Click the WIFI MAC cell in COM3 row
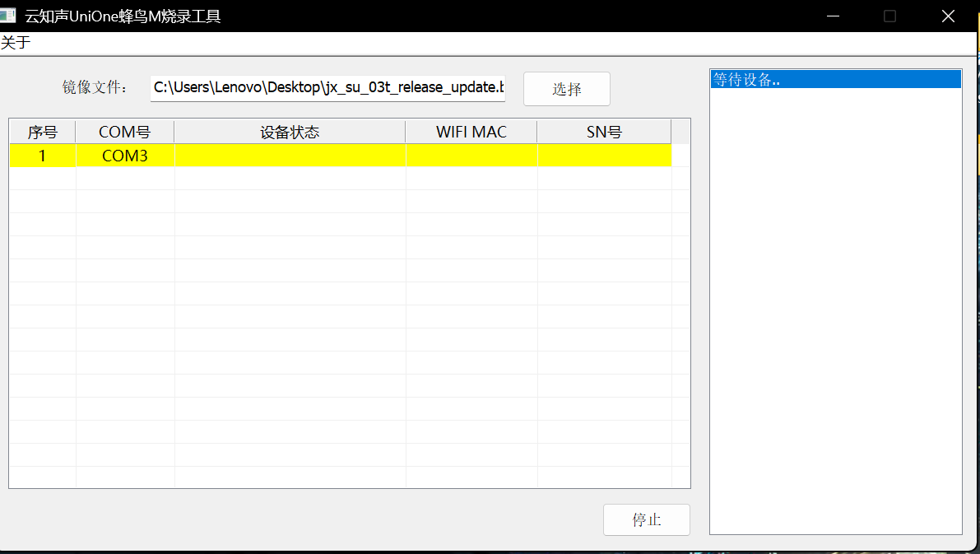The height and width of the screenshot is (554, 980). tap(471, 156)
